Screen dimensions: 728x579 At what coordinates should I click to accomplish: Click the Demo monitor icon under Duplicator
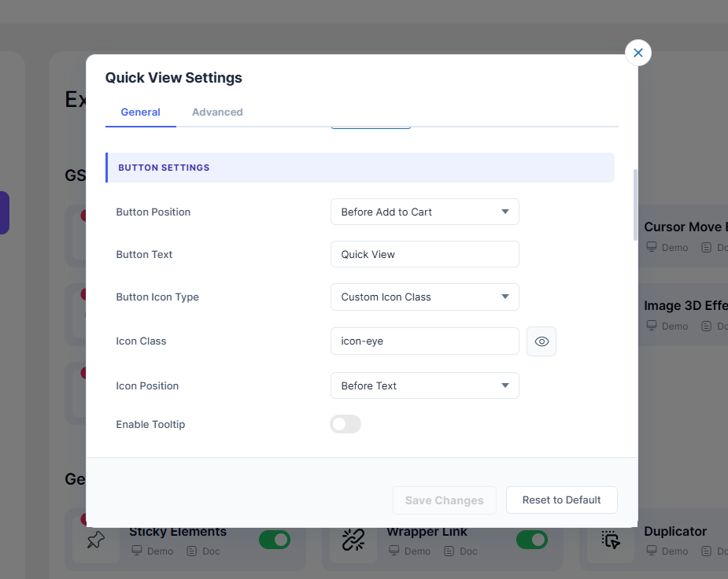651,551
